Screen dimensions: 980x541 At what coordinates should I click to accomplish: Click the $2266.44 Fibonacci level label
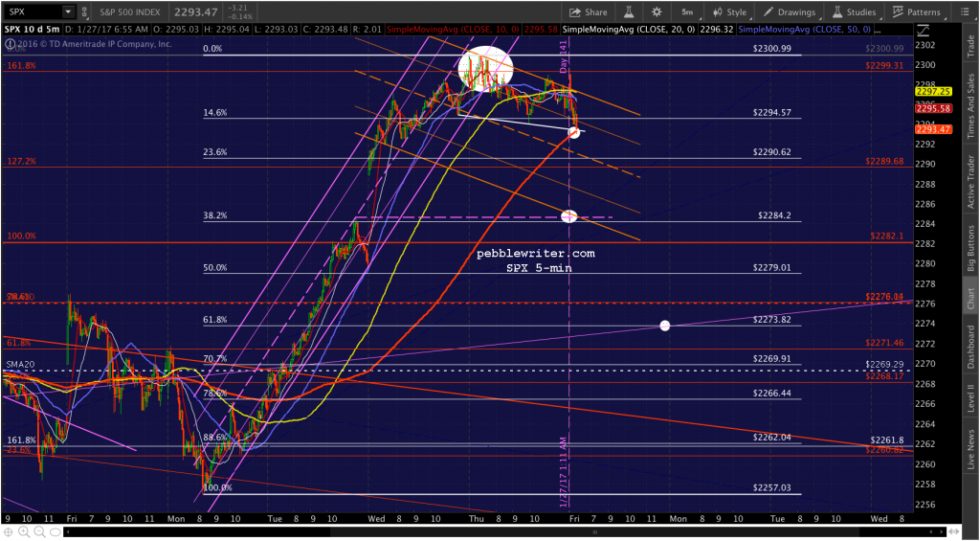pyautogui.click(x=772, y=394)
